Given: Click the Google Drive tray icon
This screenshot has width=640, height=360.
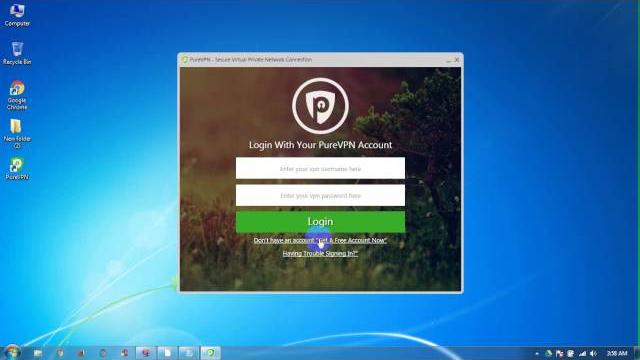Looking at the screenshot, I should click(549, 353).
